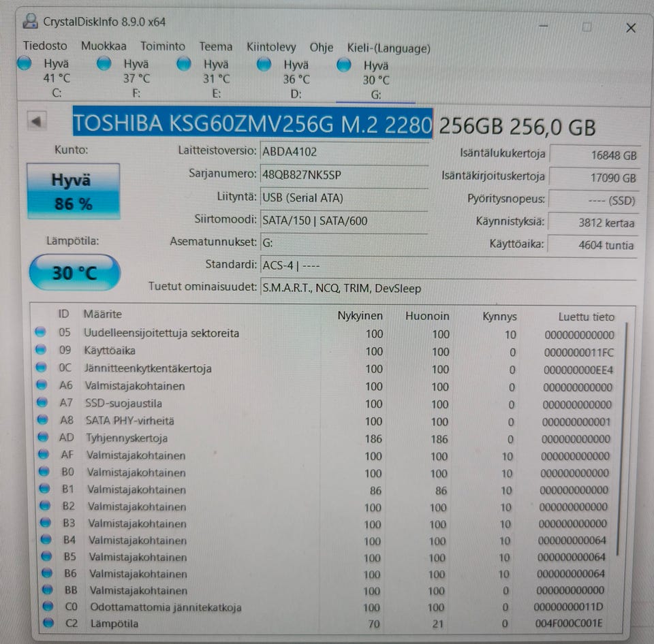The width and height of the screenshot is (654, 644).
Task: Open the Toiminto menu
Action: (163, 46)
